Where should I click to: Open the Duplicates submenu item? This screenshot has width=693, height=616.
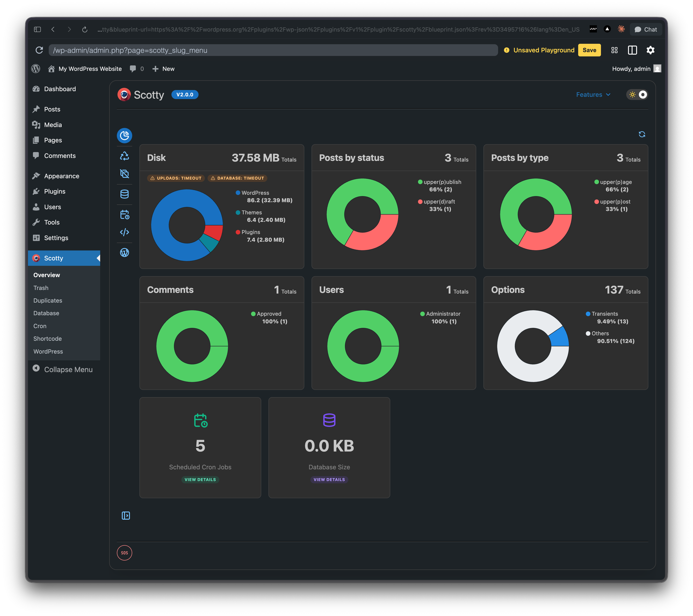point(48,301)
